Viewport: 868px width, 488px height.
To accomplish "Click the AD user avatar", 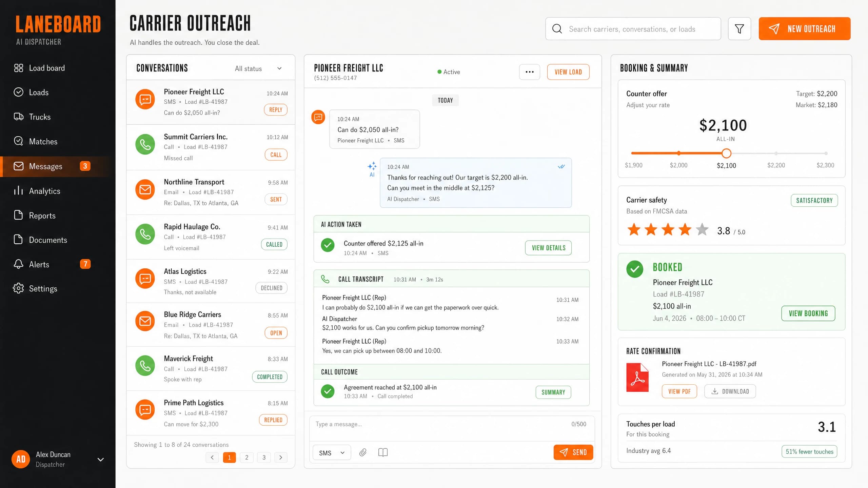I will 21,459.
